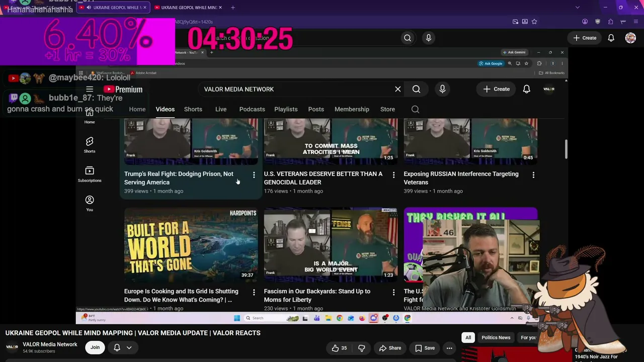Expand the outer browser tab list chevron

577,8
